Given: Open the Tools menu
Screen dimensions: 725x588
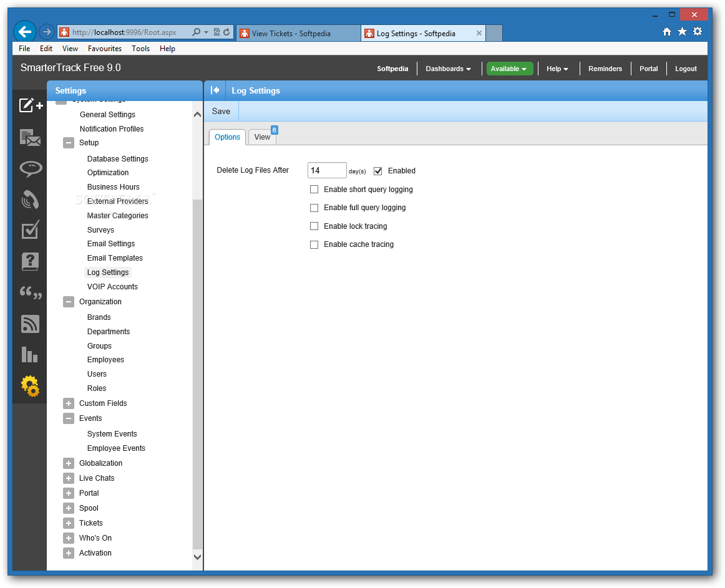Looking at the screenshot, I should tap(140, 49).
